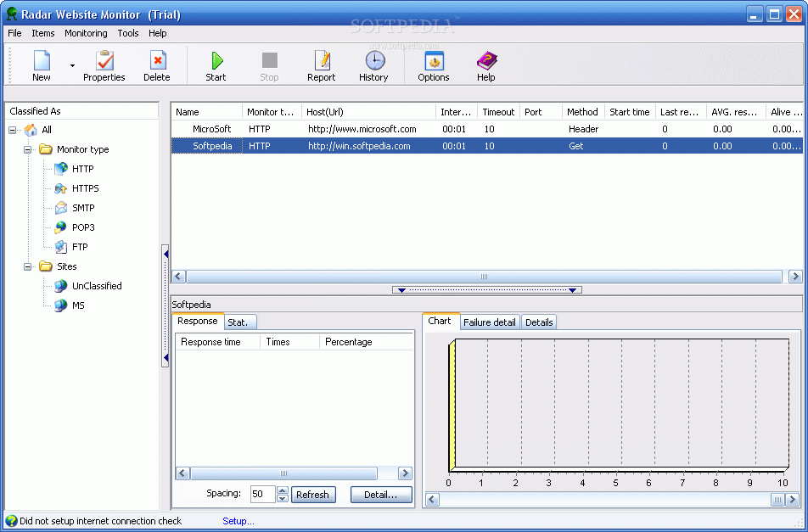Click the Response time column header
808x532 pixels.
click(218, 342)
